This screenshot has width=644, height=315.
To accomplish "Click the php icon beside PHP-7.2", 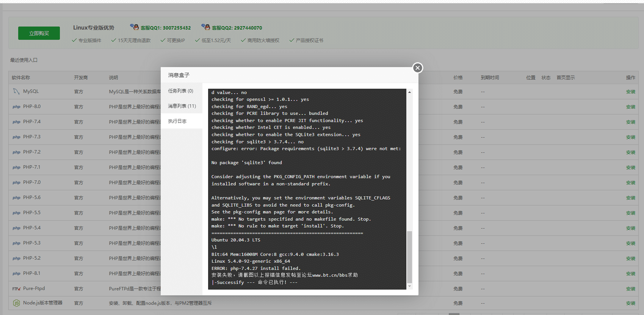I will pyautogui.click(x=16, y=152).
